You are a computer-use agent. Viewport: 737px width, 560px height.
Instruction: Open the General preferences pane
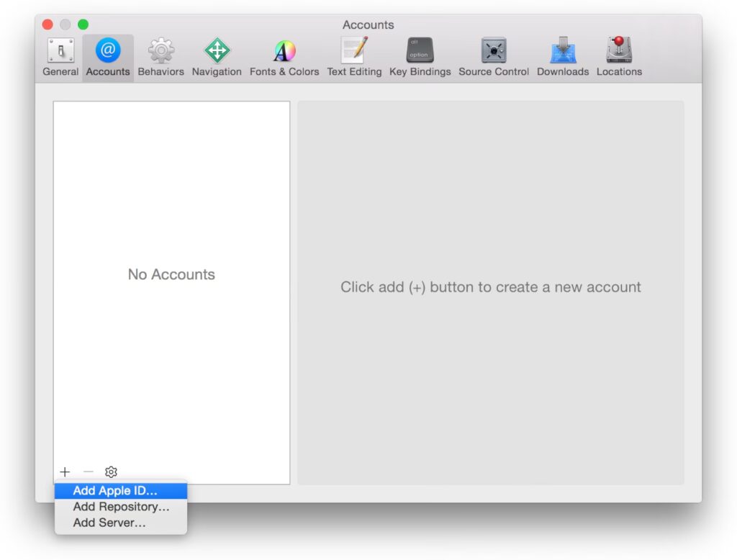(x=60, y=57)
